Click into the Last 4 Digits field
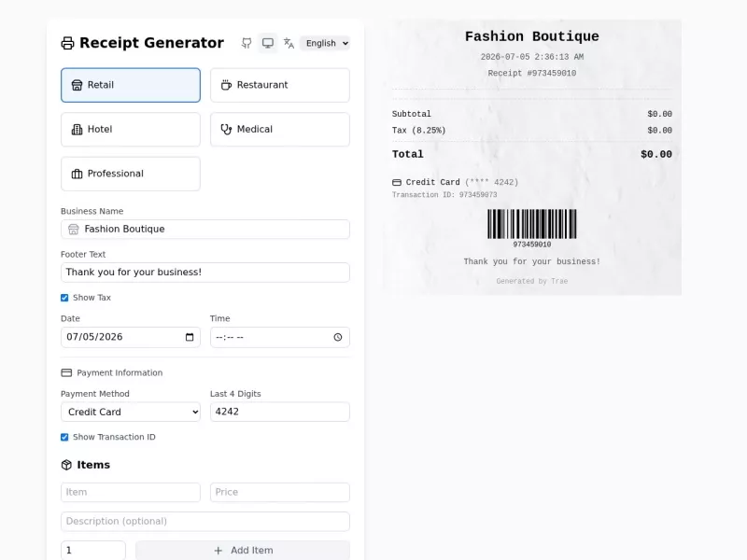 click(x=280, y=412)
